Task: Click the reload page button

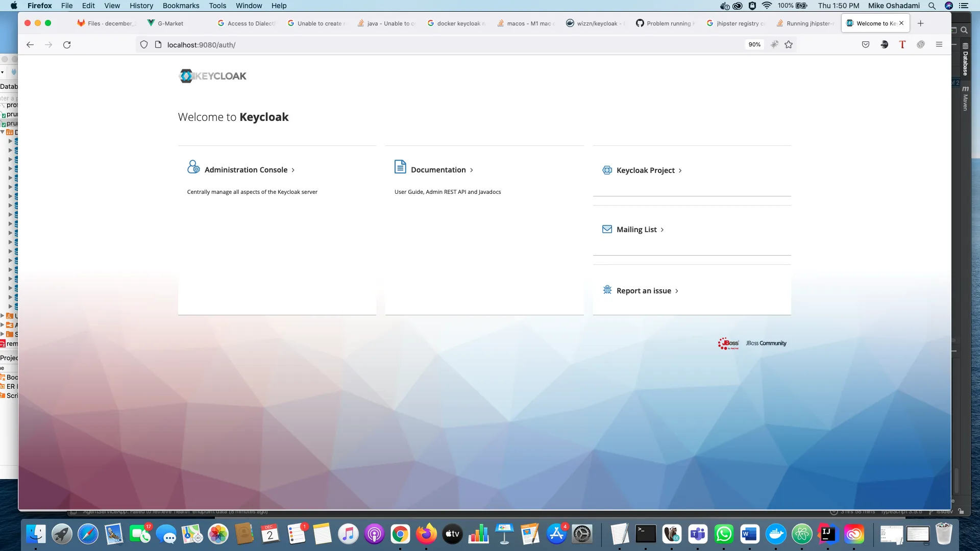Action: (x=67, y=45)
